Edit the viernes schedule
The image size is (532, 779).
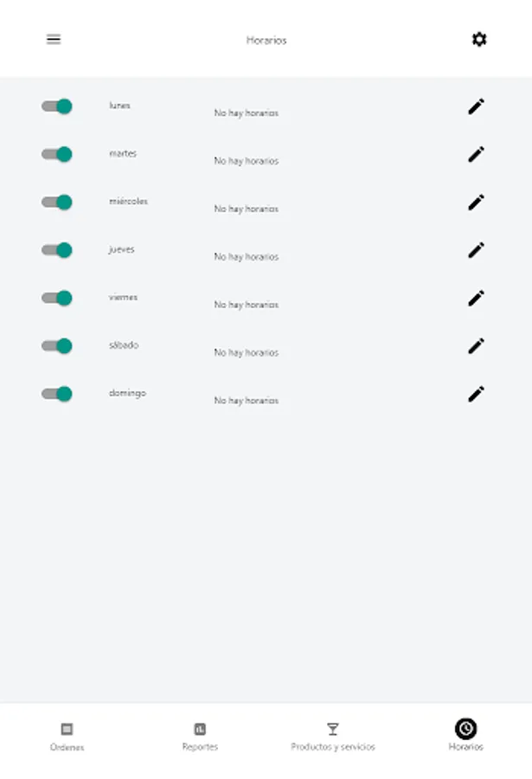[x=475, y=299]
